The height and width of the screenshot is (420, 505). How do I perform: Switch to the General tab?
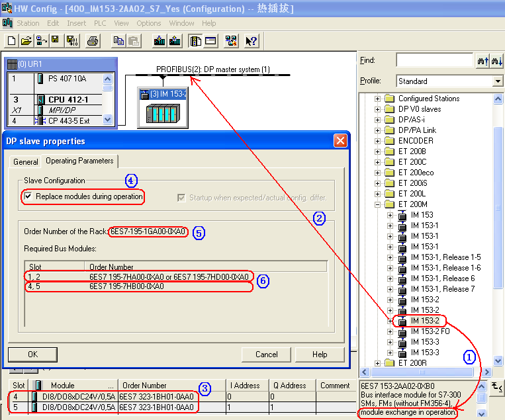25,162
